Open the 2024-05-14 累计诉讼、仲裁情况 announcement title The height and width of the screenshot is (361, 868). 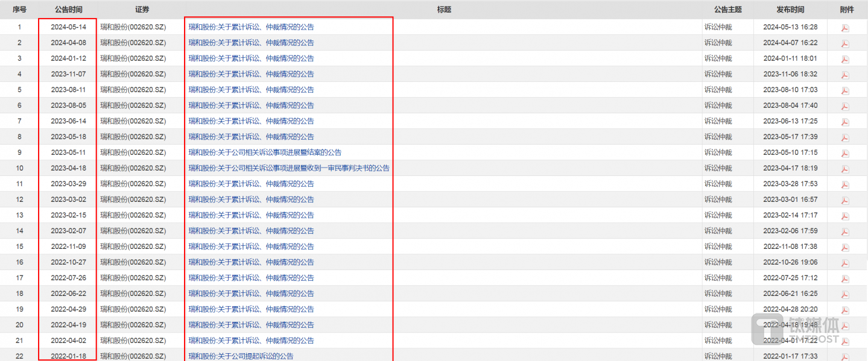coord(251,27)
